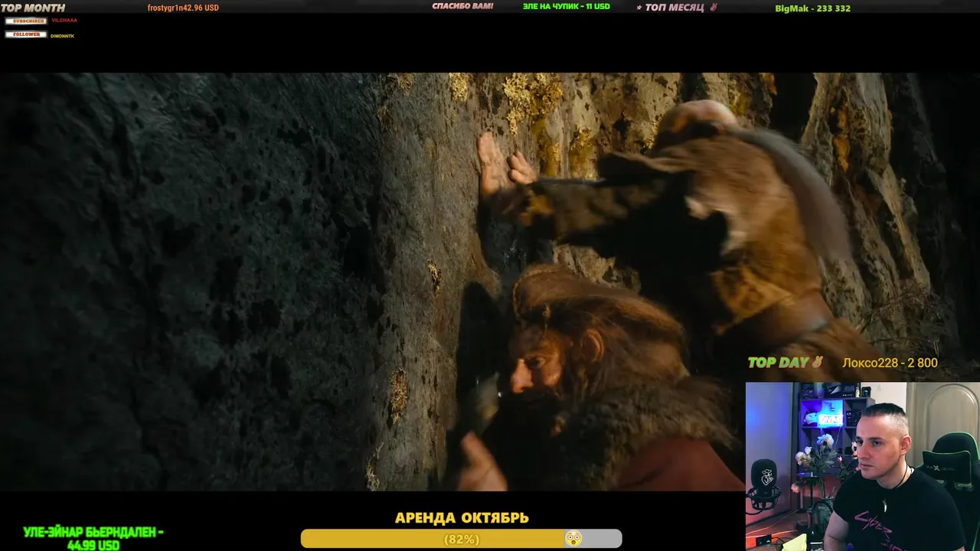Click the victory hand emoji beside ТОП МЕСЯЦ
980x551 pixels.
click(x=713, y=8)
